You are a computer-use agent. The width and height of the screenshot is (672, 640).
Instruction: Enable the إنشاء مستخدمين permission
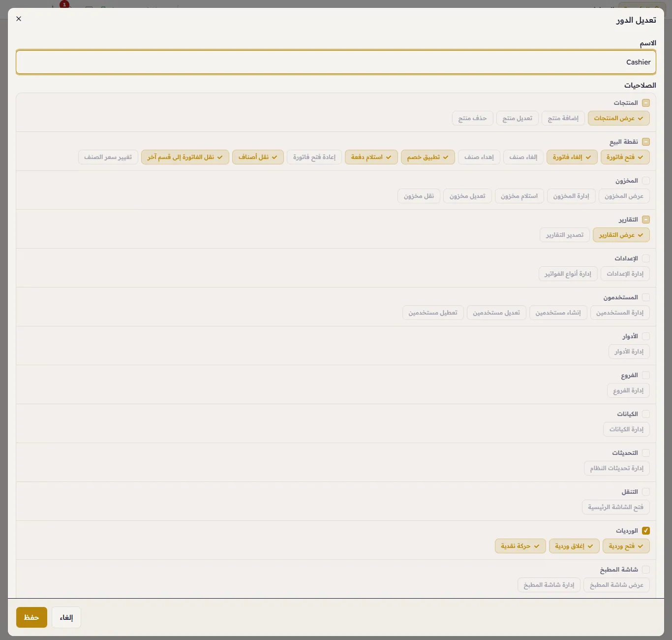tap(558, 313)
